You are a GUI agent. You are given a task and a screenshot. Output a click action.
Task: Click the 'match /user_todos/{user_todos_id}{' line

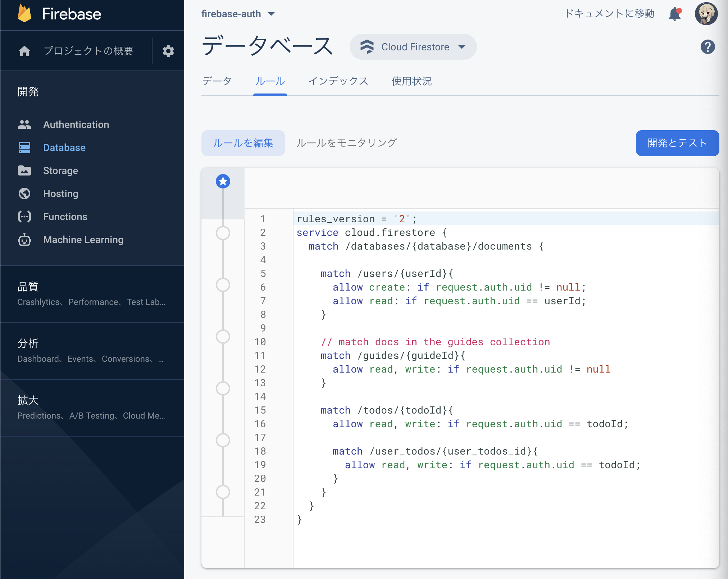point(435,451)
